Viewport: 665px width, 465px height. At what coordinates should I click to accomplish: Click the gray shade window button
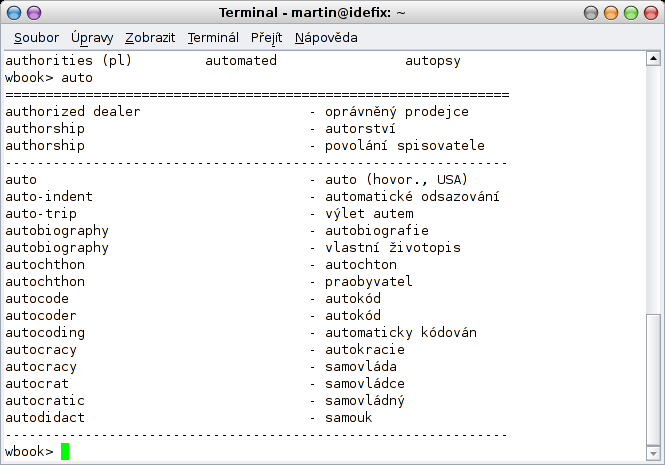[x=591, y=13]
